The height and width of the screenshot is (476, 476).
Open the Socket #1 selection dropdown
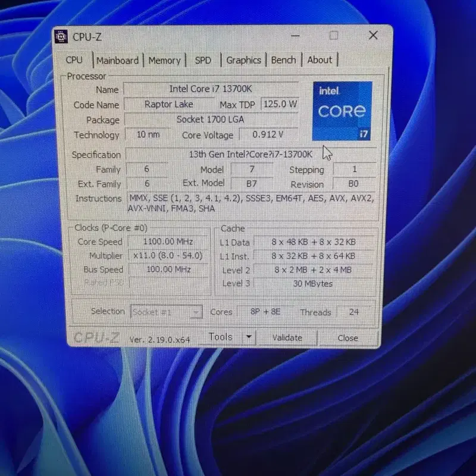167,312
